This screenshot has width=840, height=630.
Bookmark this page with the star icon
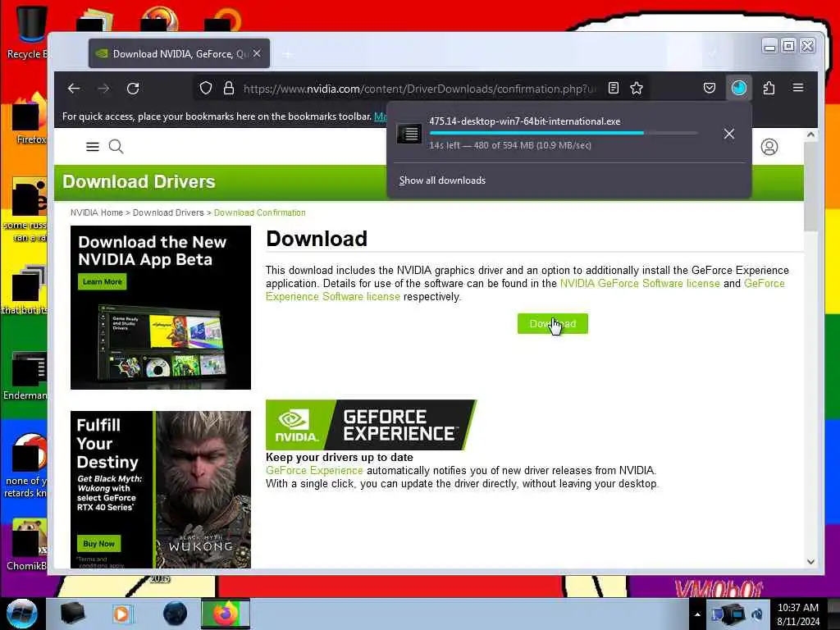(637, 89)
